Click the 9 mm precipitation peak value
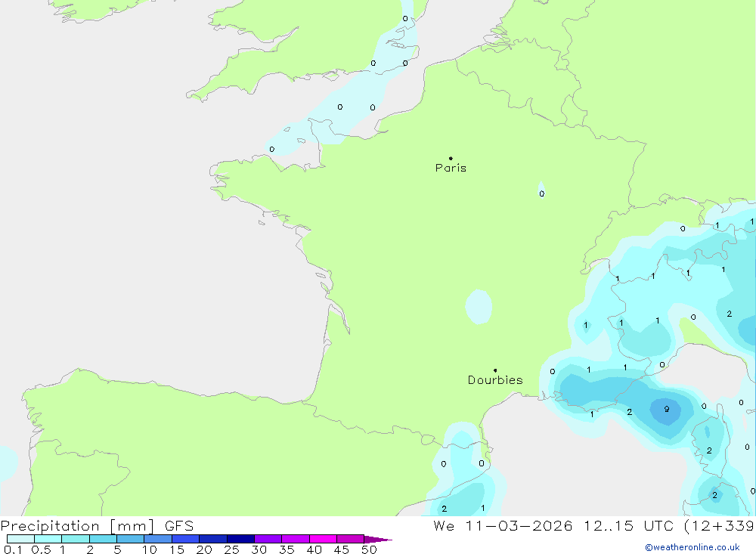This screenshot has width=756, height=554. [x=666, y=409]
